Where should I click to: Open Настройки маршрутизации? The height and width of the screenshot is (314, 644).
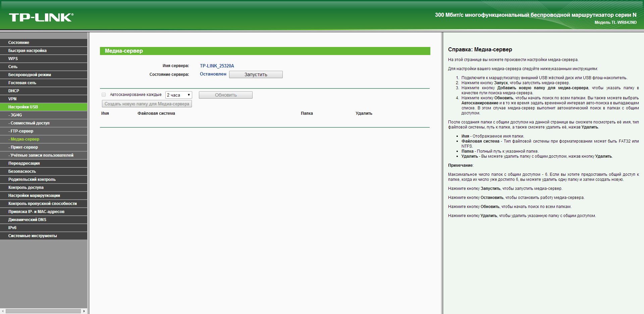click(44, 196)
